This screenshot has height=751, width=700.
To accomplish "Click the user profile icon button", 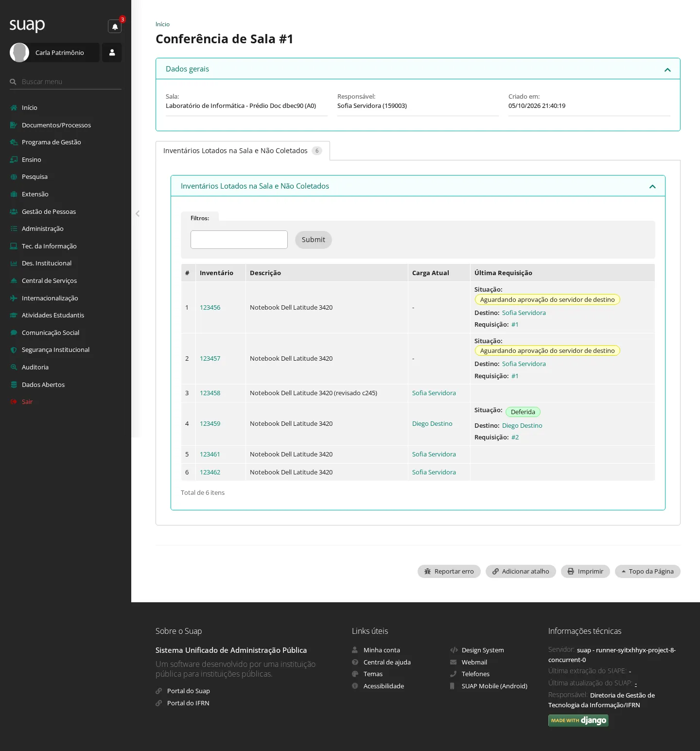I will pyautogui.click(x=112, y=52).
